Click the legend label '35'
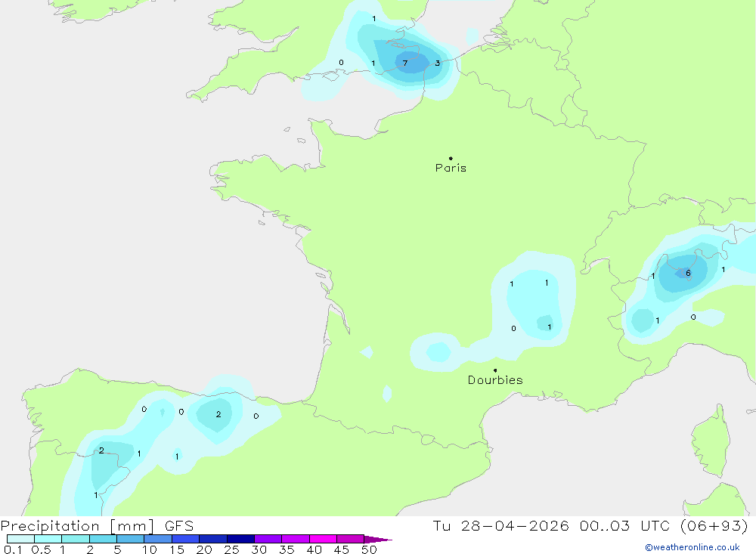Screen dimensions: 756x554 click(x=287, y=549)
